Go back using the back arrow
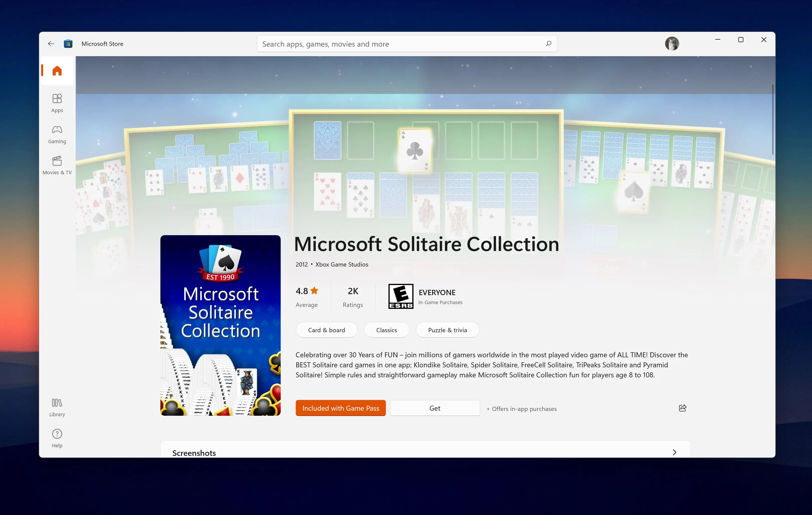812x515 pixels. click(51, 44)
